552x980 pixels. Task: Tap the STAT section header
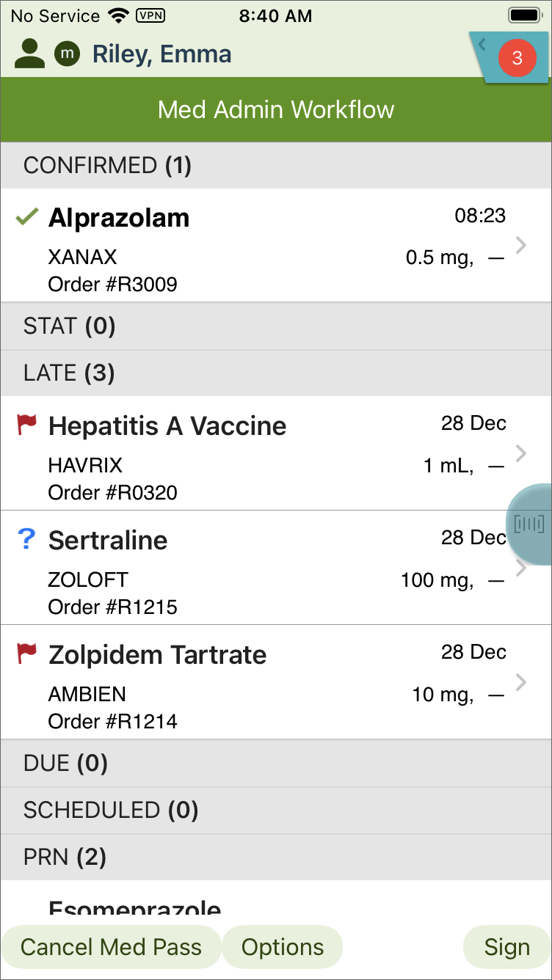[x=276, y=326]
